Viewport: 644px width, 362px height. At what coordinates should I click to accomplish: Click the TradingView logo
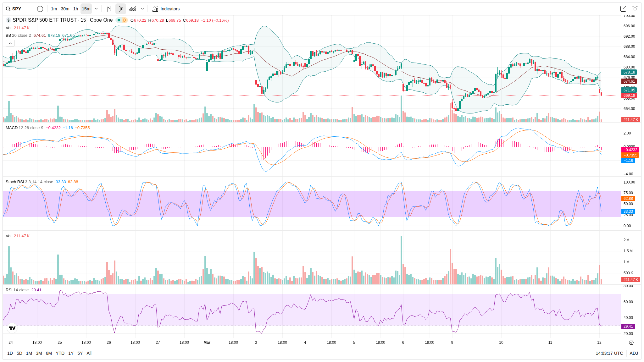click(12, 328)
